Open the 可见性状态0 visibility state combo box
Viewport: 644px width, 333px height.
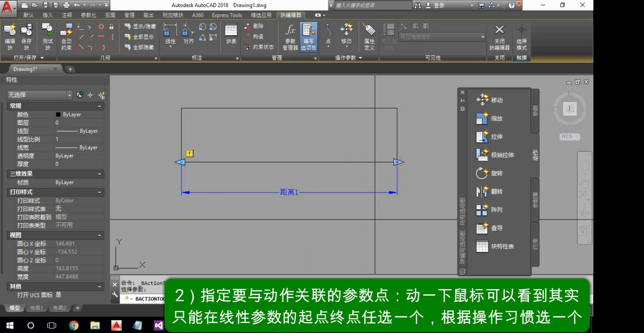(442, 37)
